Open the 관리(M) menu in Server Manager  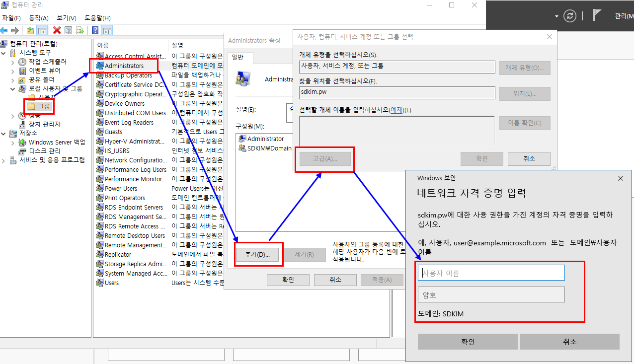point(624,16)
